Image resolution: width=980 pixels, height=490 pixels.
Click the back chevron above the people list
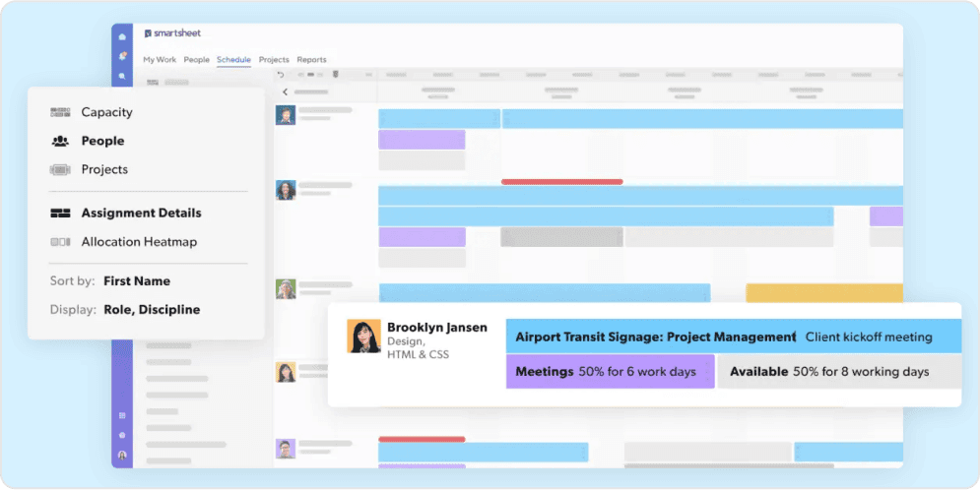click(285, 92)
